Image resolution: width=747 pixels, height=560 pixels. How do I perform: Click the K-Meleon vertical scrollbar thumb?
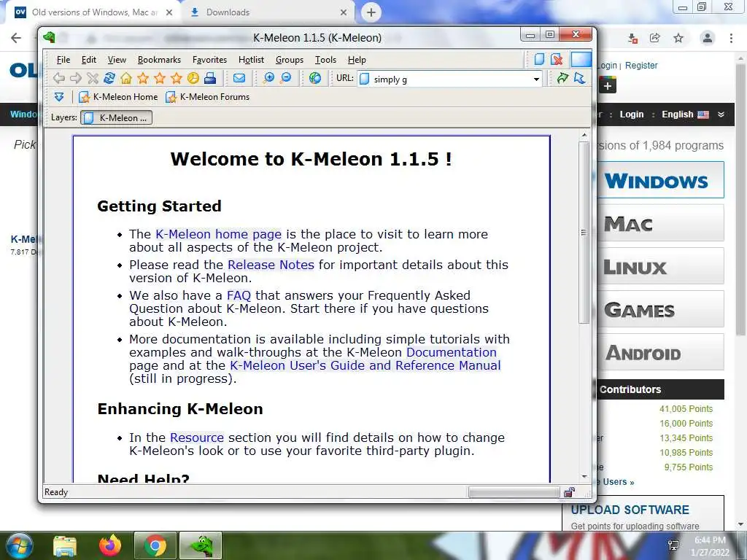pos(584,233)
